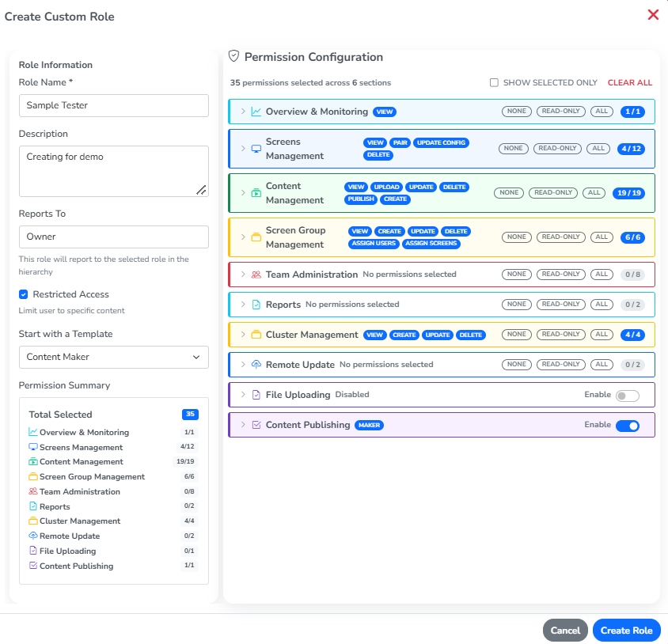Click the Cluster Management folder icon in permission row
This screenshot has height=644, width=668.
(256, 335)
